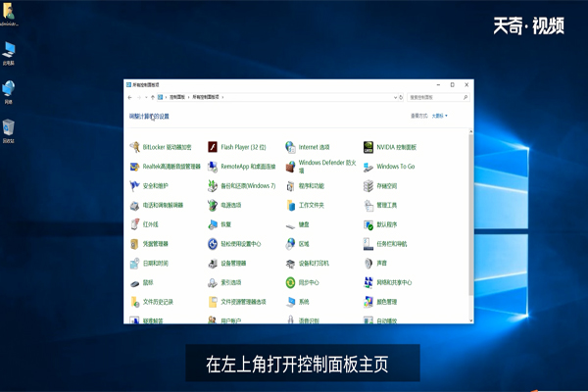
Task: Open Windows To Go
Action: coord(389,167)
